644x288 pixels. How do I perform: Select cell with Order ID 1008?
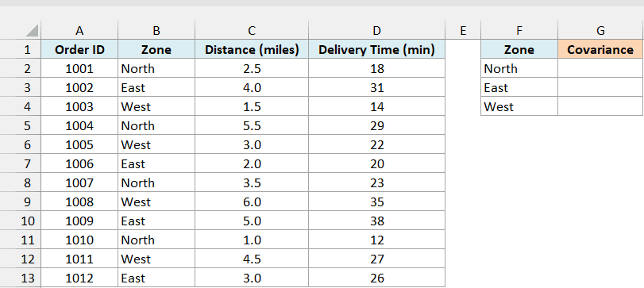point(79,202)
